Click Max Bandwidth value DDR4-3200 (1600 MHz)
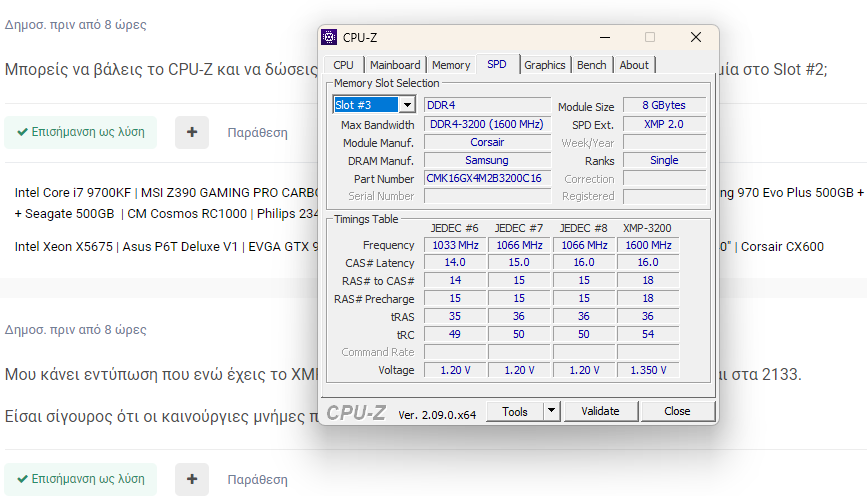 [x=487, y=124]
